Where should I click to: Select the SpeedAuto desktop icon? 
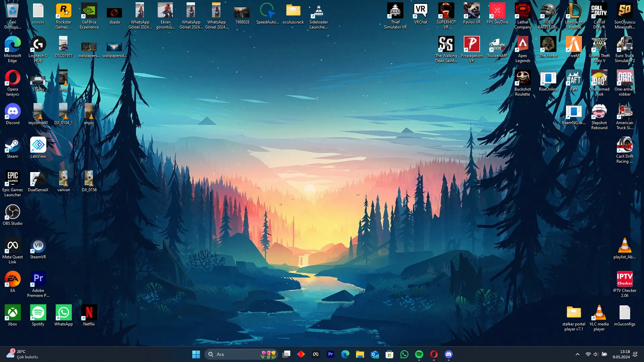coord(267,13)
